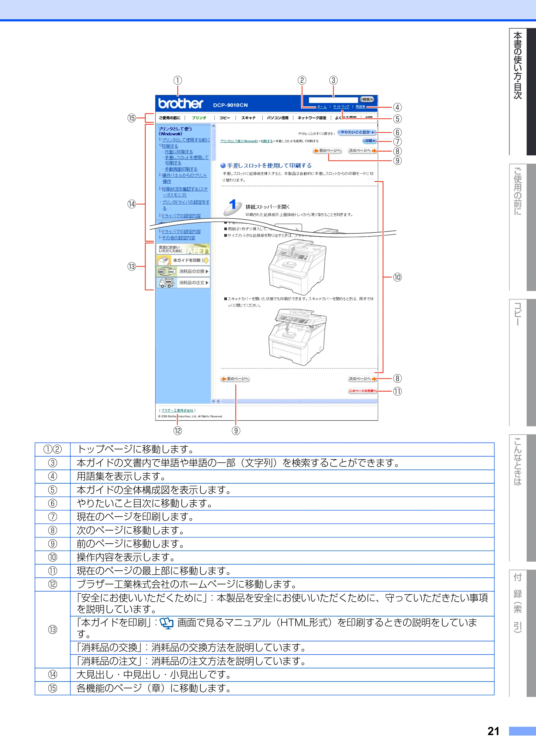The height and width of the screenshot is (756, 536).
Task: Select the コピー menu tab
Action: pos(225,118)
